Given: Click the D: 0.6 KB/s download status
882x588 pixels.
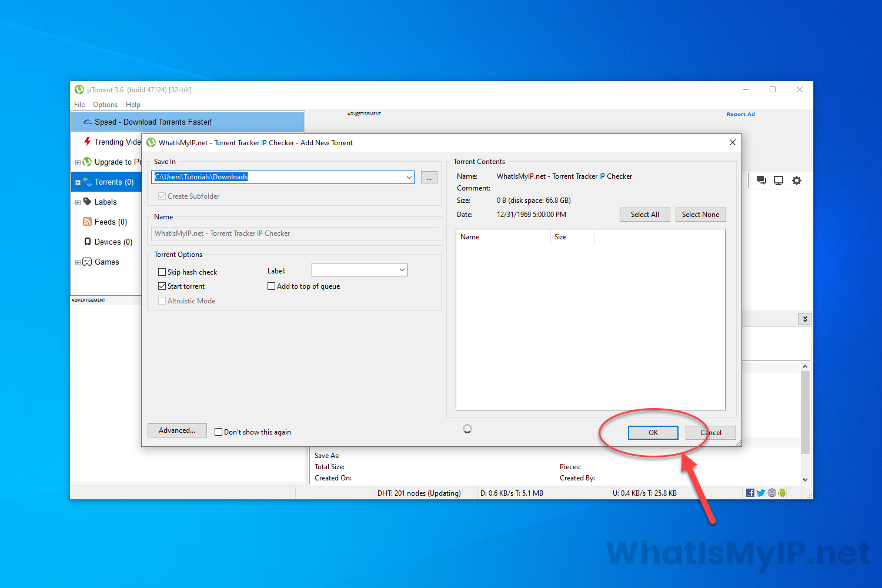Looking at the screenshot, I should 512,493.
